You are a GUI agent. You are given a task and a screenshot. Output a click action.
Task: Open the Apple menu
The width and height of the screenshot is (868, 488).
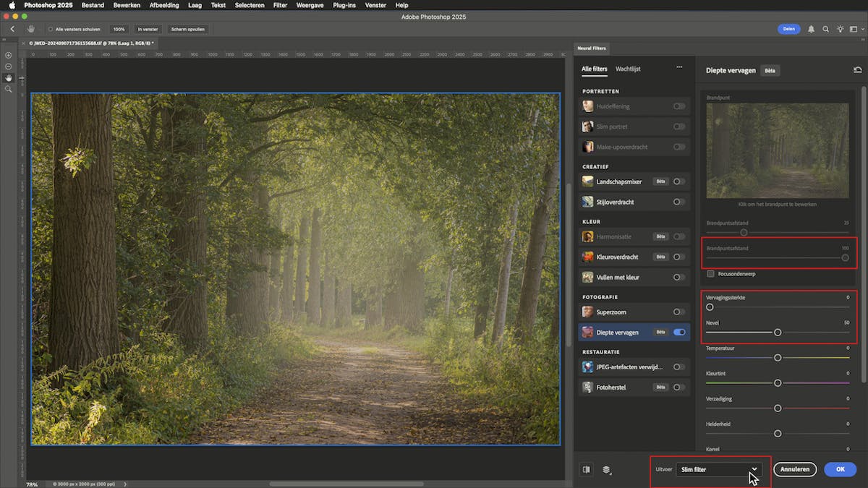tap(12, 5)
